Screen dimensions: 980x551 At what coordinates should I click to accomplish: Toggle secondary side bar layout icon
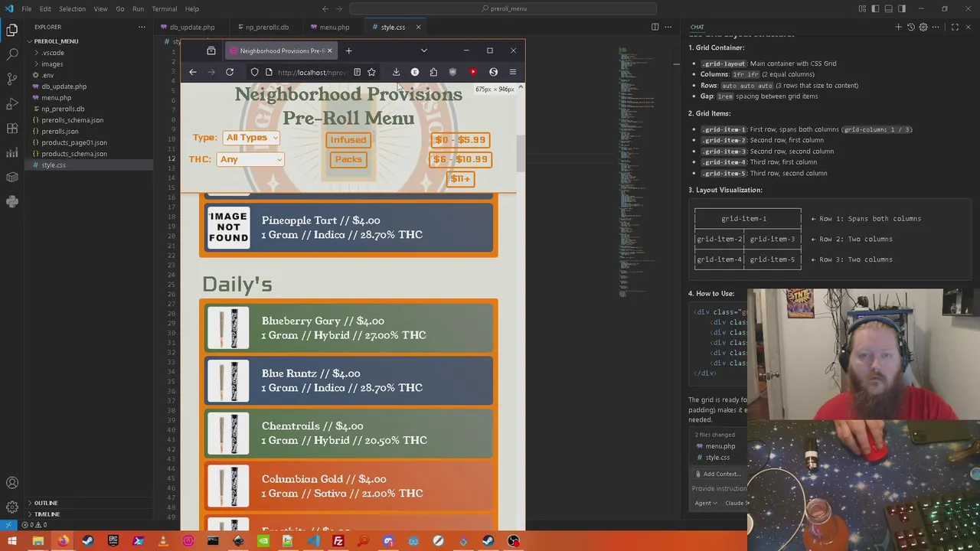pos(901,8)
